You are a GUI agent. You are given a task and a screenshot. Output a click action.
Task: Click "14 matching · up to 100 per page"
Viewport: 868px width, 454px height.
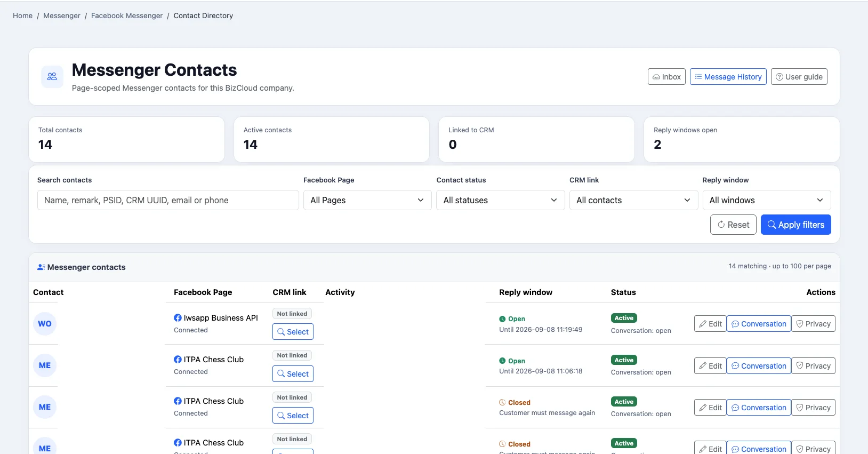[x=779, y=266]
